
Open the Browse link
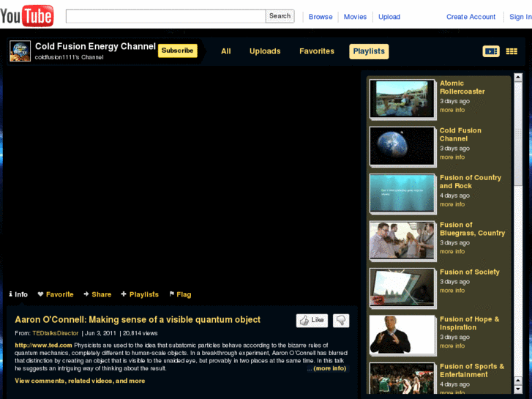[x=321, y=17]
